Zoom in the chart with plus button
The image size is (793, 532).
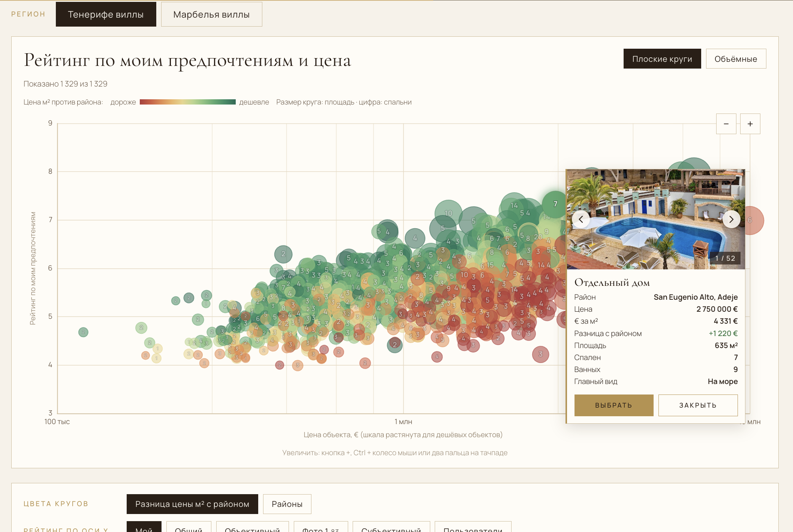[750, 124]
